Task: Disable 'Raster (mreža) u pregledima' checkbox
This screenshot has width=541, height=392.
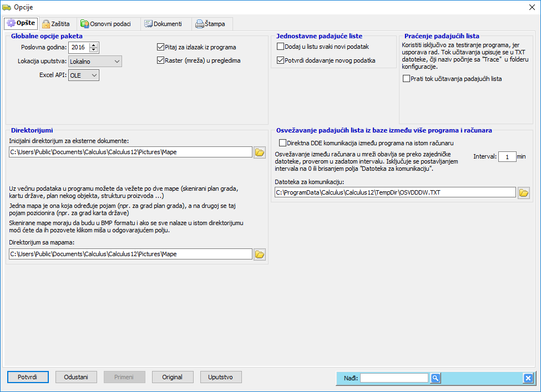Action: [x=161, y=60]
